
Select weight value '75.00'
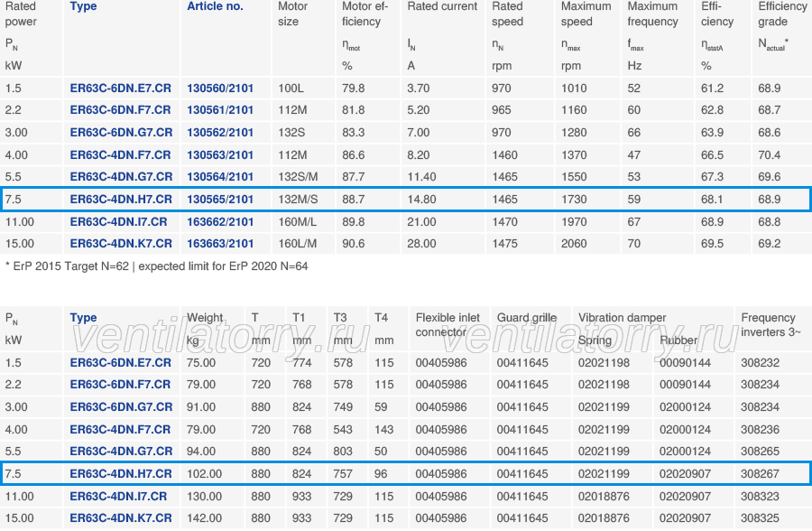pos(201,363)
